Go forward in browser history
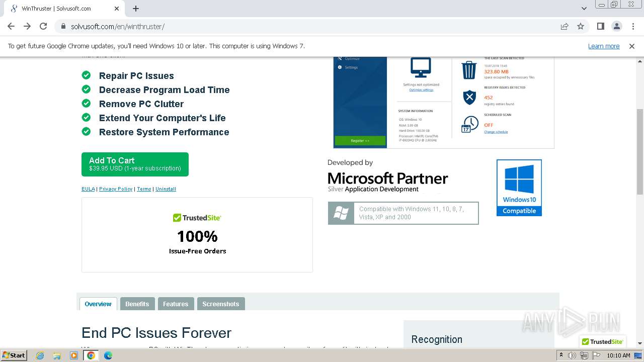The image size is (644, 362). pyautogui.click(x=27, y=26)
